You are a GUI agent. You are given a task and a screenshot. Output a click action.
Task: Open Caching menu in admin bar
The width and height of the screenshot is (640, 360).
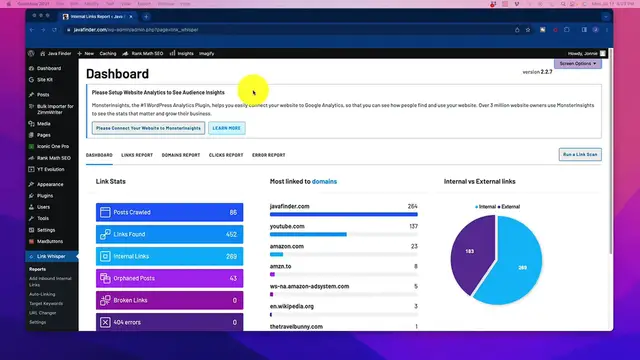(x=108, y=53)
